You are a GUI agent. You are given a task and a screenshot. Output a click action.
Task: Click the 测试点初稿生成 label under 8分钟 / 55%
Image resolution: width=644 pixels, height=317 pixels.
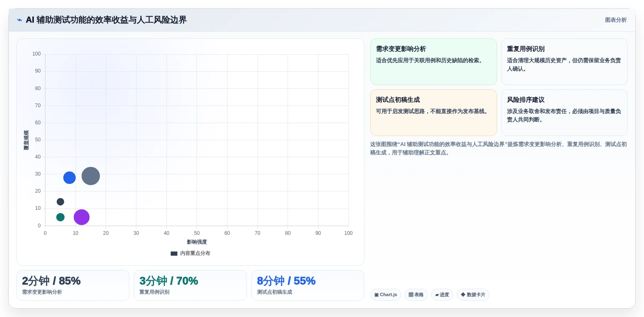pos(275,292)
